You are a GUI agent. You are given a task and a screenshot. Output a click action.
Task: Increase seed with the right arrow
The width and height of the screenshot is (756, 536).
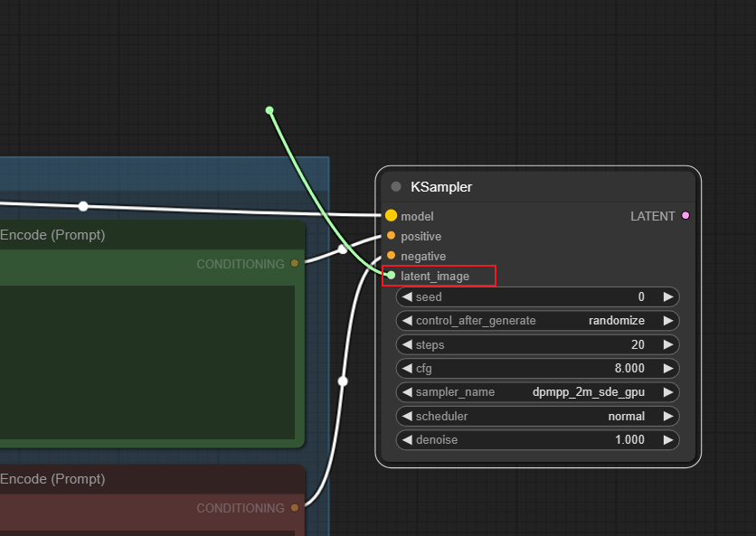click(x=667, y=296)
